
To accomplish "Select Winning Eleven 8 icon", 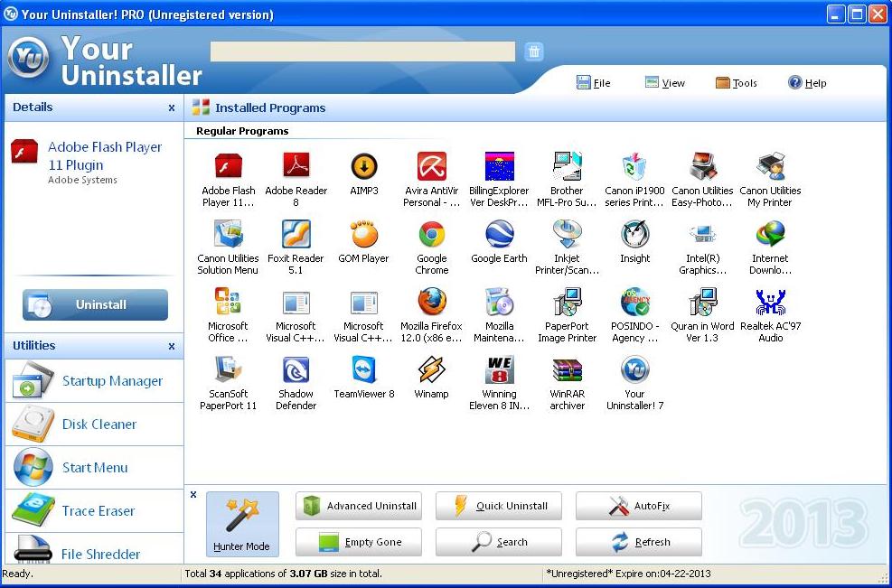I will 499,369.
